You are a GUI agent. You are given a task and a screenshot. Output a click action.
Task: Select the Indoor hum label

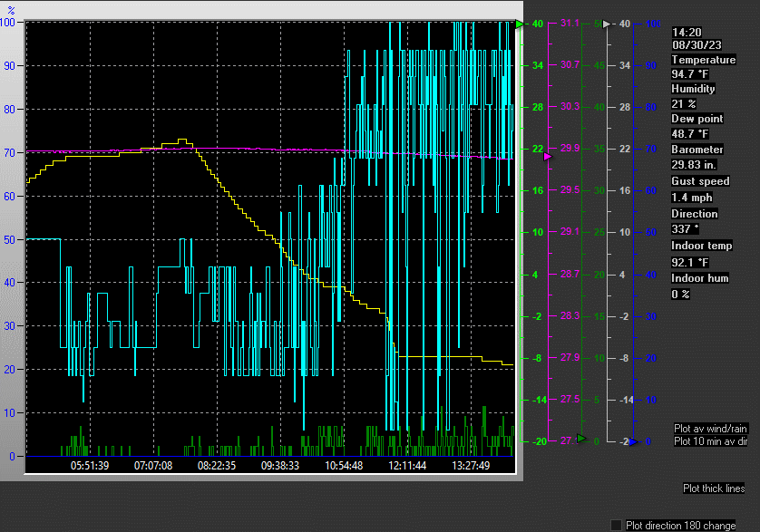[700, 278]
